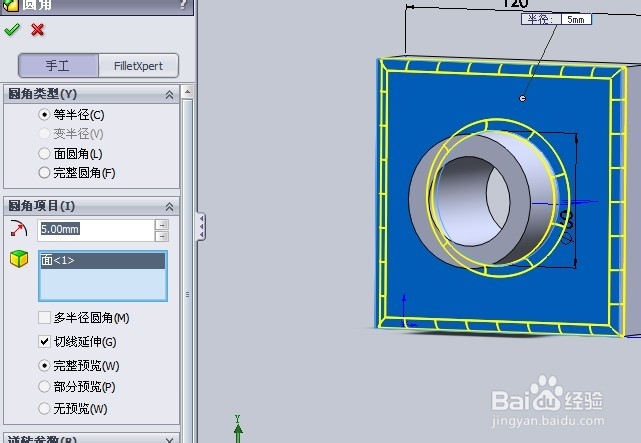Select the 面圆角(L) radio option

(44, 154)
